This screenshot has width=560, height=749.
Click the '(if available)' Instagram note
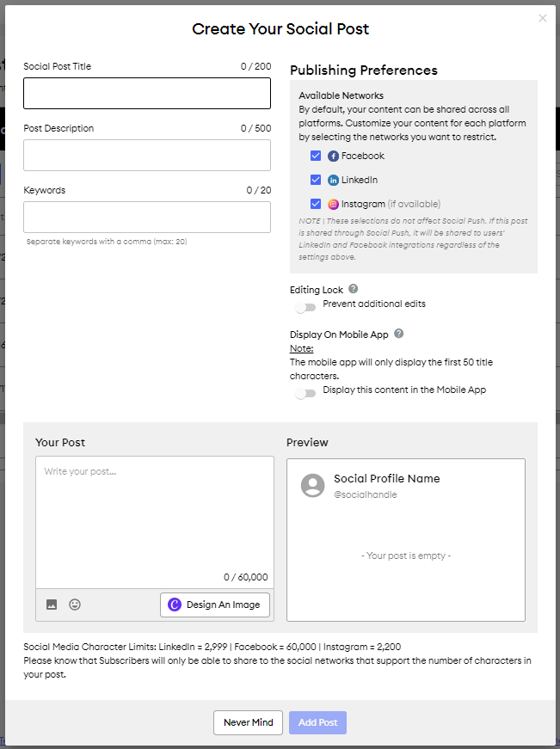[x=414, y=204]
